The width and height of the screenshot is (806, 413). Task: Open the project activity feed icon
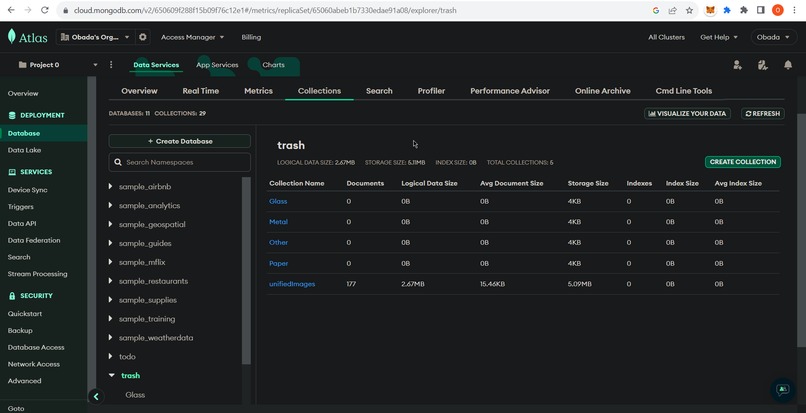tap(763, 65)
